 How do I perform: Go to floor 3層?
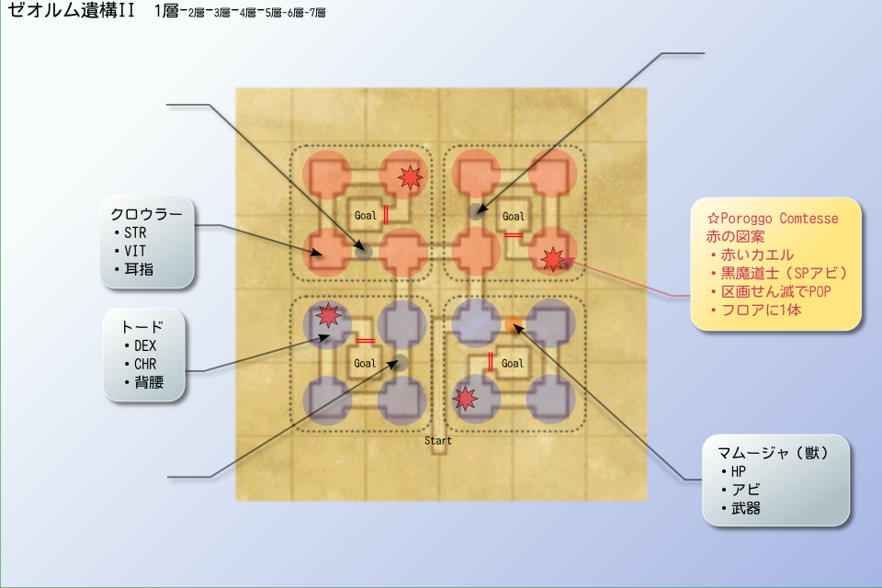(x=221, y=14)
